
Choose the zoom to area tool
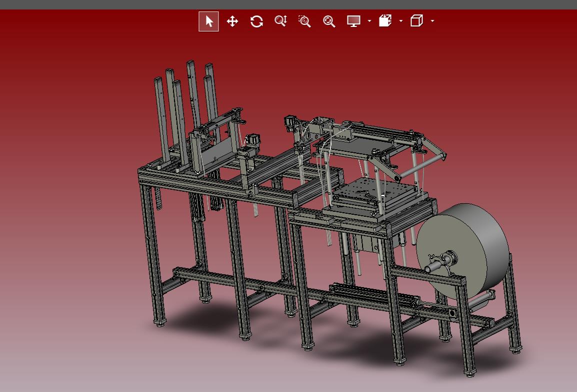pos(304,21)
